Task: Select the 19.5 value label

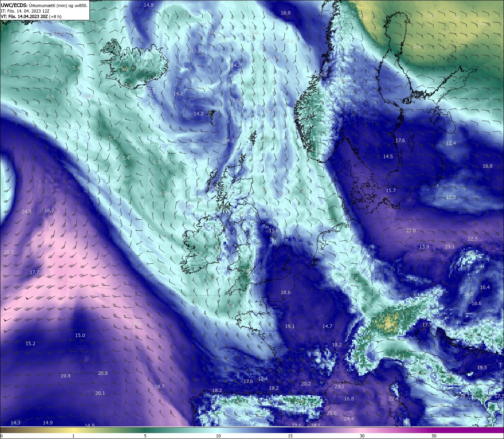Action: coord(482,368)
